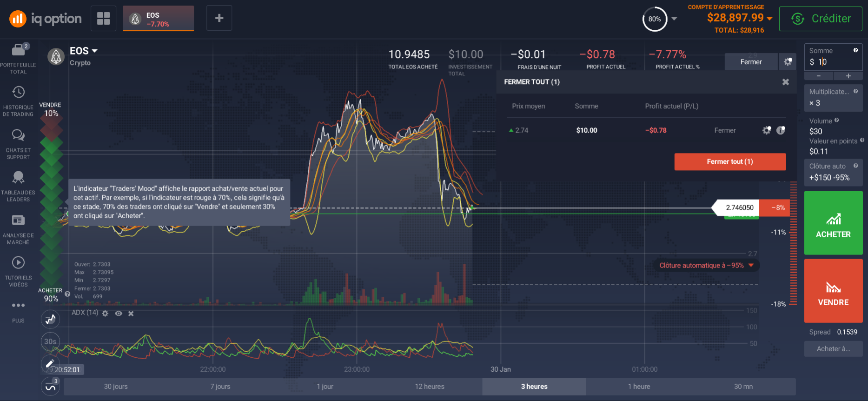Remove the ADX (14) indicator
This screenshot has height=401, width=868.
(131, 314)
